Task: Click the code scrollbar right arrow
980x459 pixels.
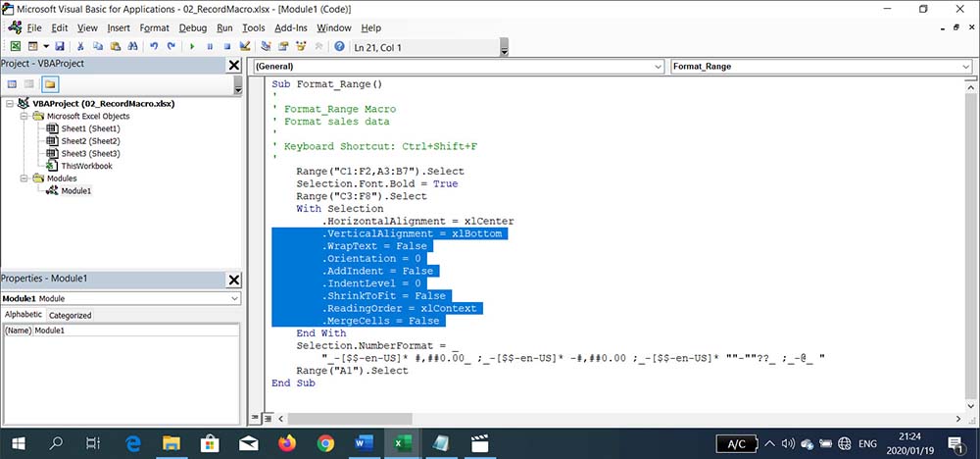Action: (958, 419)
